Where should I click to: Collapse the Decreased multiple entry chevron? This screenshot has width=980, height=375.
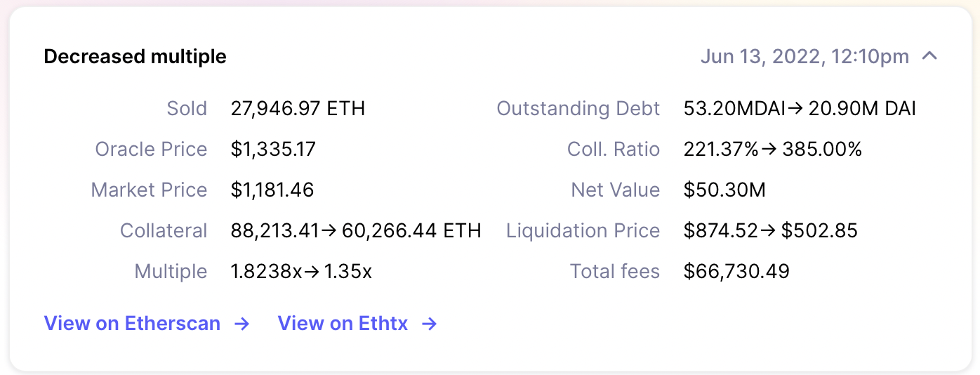929,56
